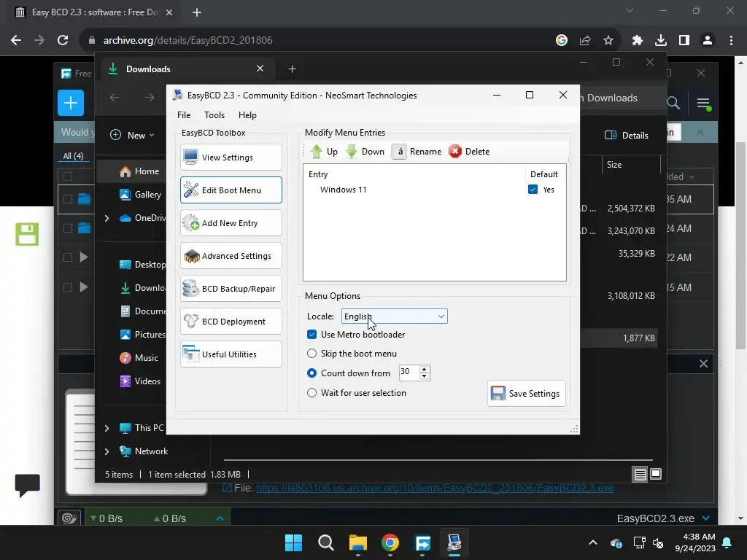Image resolution: width=747 pixels, height=560 pixels.
Task: Click EasyBCD2.3.exe archive file link
Action: tap(435, 488)
